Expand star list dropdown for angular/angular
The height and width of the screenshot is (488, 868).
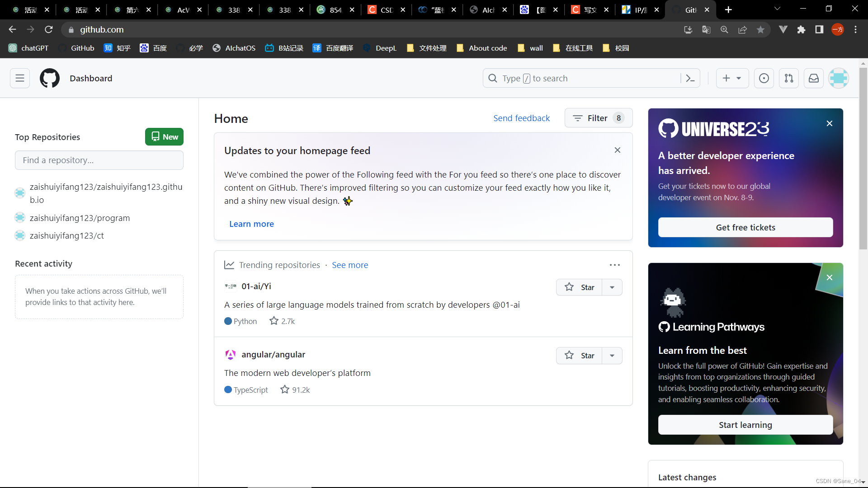612,356
